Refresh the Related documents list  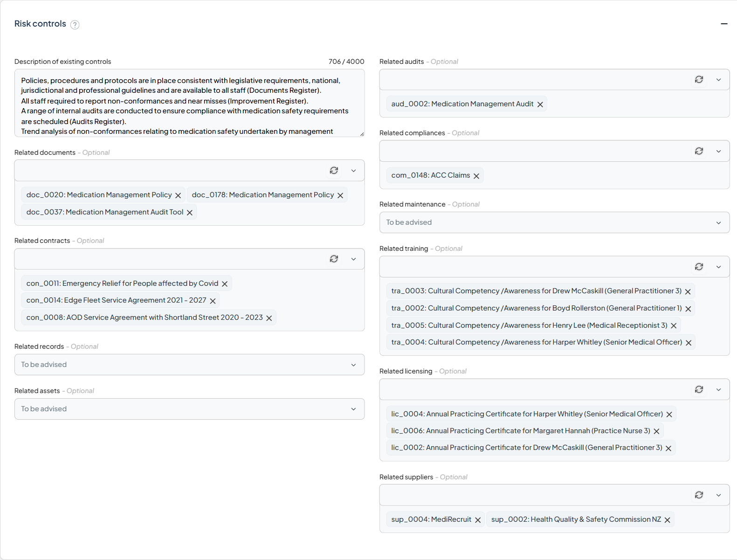click(x=334, y=171)
